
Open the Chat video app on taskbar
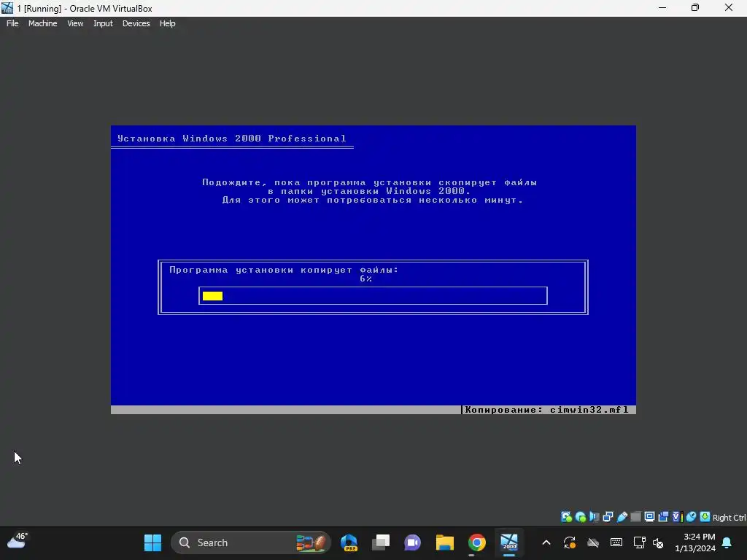pos(413,542)
